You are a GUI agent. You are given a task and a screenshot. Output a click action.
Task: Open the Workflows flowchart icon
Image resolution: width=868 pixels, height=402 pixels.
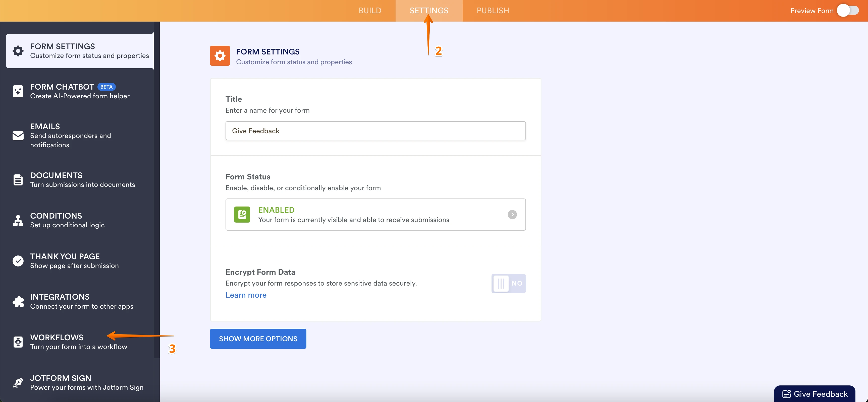(18, 342)
